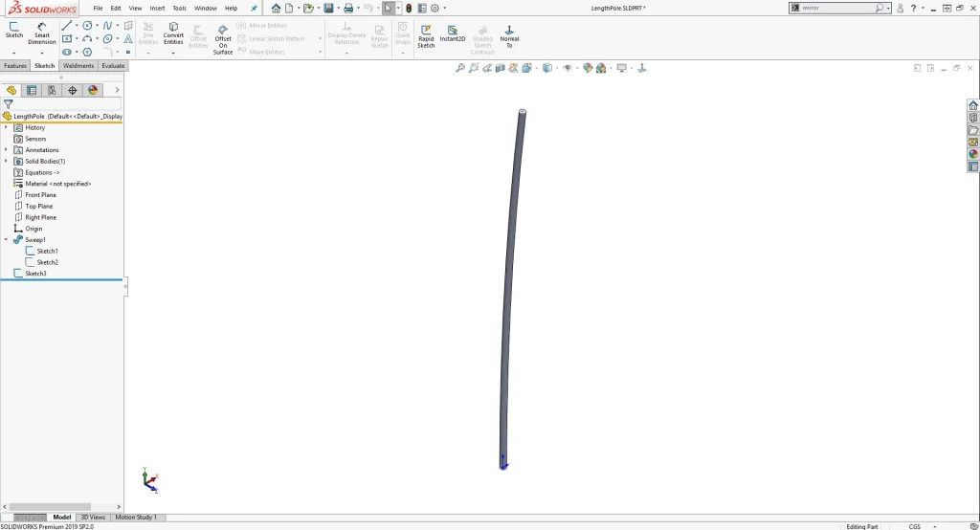Click the Save disk icon
The height and width of the screenshot is (530, 980).
pos(328,8)
